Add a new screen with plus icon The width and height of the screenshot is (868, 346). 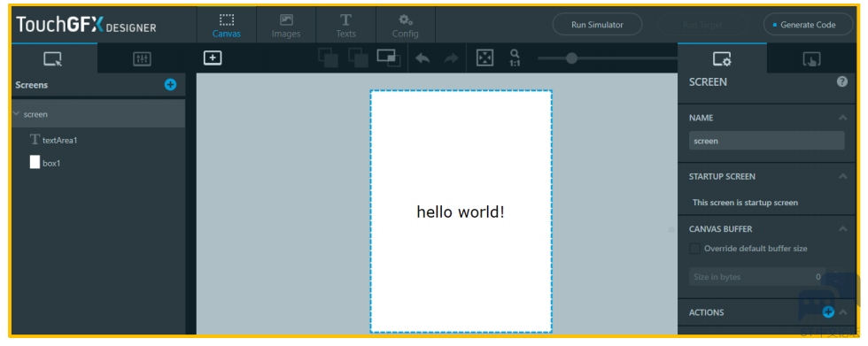(x=170, y=85)
